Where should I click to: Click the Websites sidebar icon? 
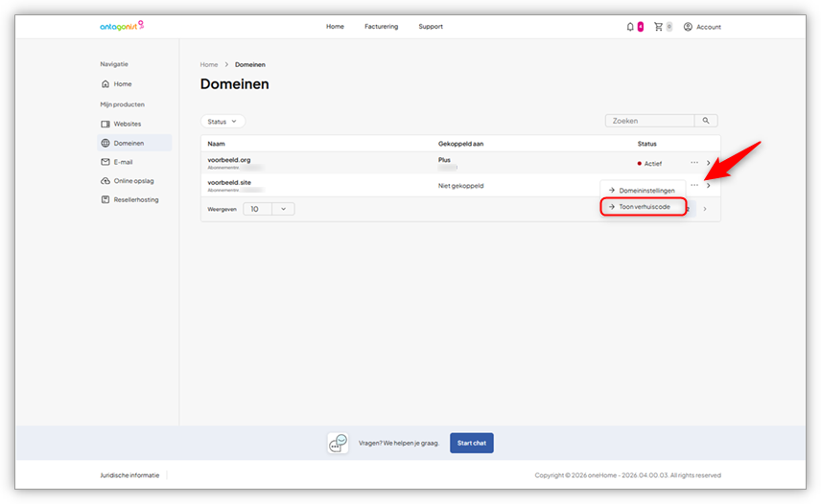point(106,124)
